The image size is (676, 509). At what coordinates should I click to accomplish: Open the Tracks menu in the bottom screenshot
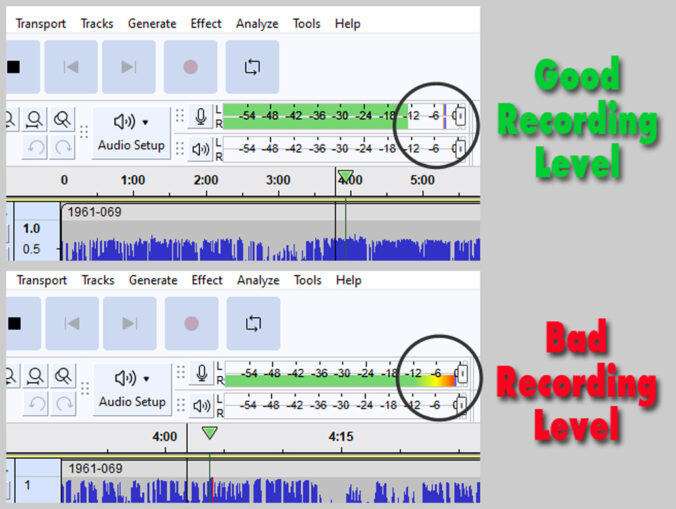(98, 280)
